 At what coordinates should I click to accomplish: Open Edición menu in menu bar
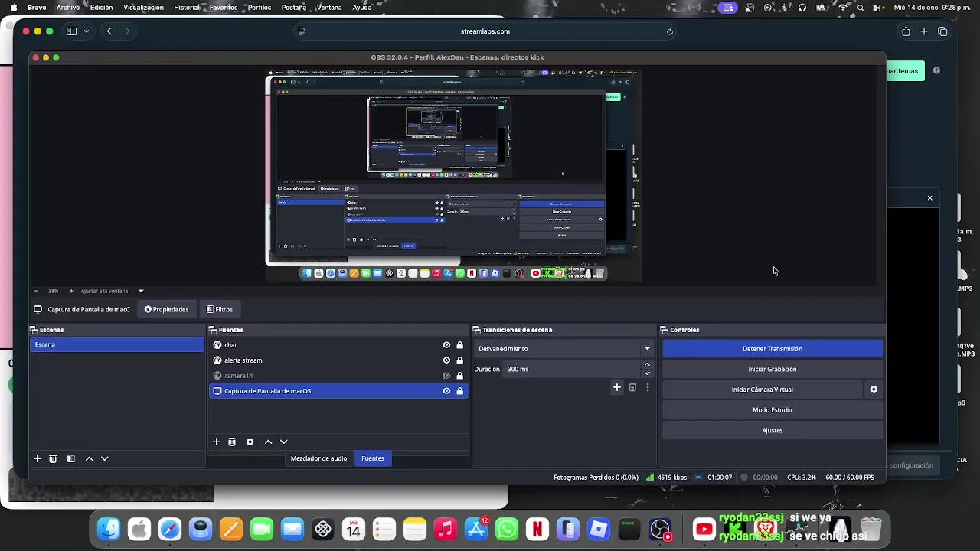point(101,8)
